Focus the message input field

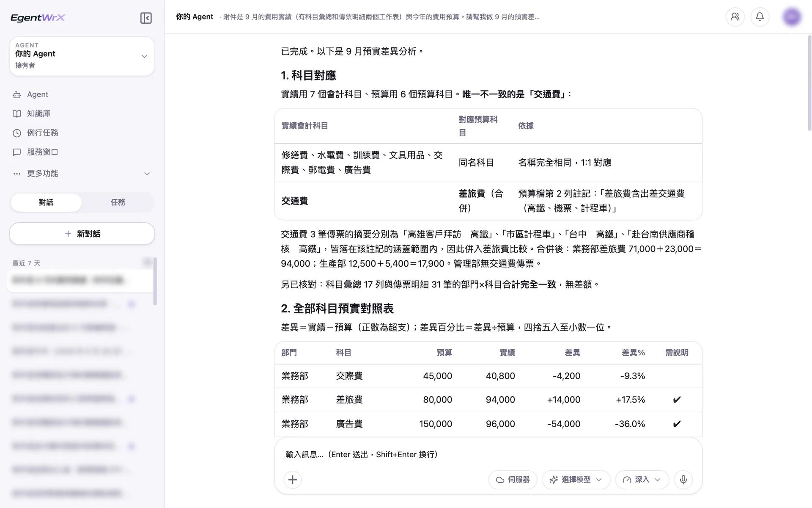point(488,454)
